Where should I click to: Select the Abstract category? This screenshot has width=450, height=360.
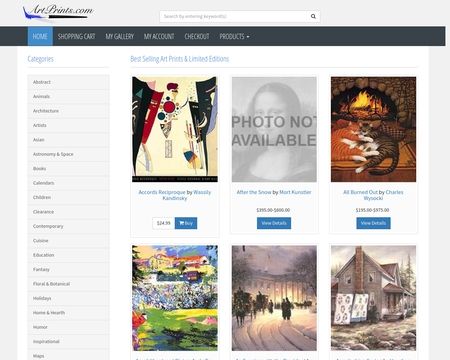click(x=68, y=82)
